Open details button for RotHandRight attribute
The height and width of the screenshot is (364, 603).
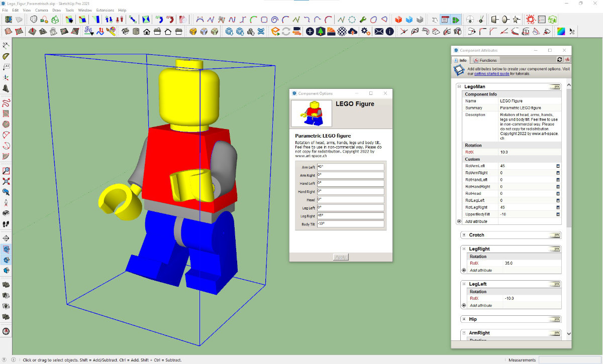(558, 187)
